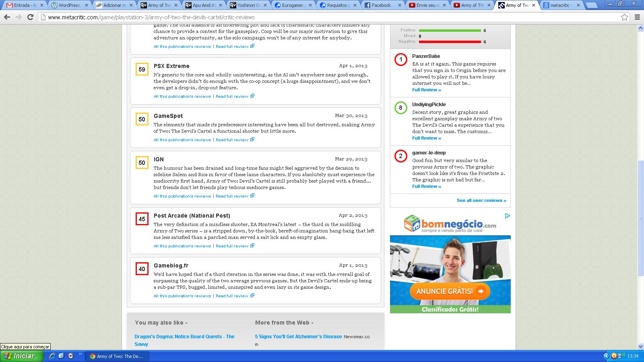Click the AdChoices icon on the ad
The height and width of the screenshot is (362, 644).
click(x=507, y=216)
